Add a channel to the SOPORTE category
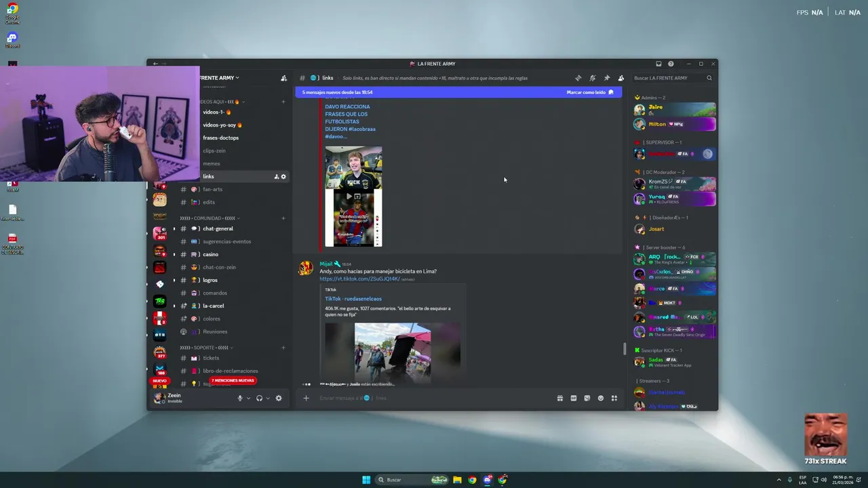Viewport: 868px width, 488px height. (283, 348)
